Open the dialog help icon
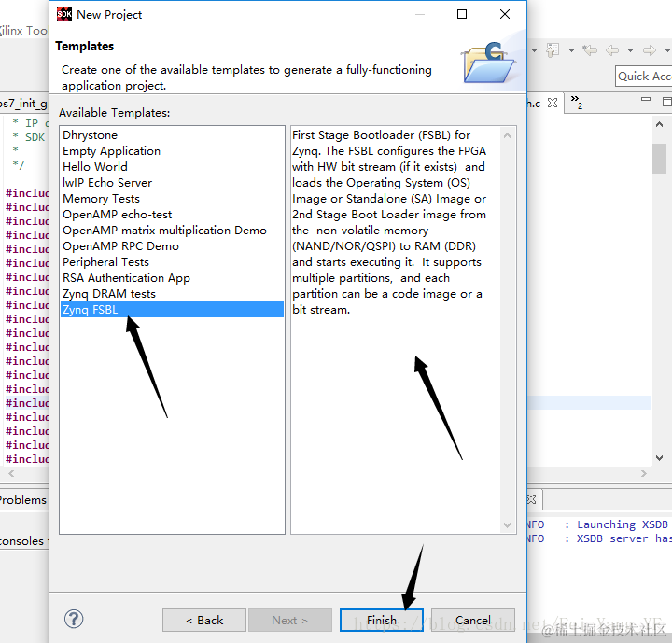The width and height of the screenshot is (672, 643). pyautogui.click(x=74, y=619)
